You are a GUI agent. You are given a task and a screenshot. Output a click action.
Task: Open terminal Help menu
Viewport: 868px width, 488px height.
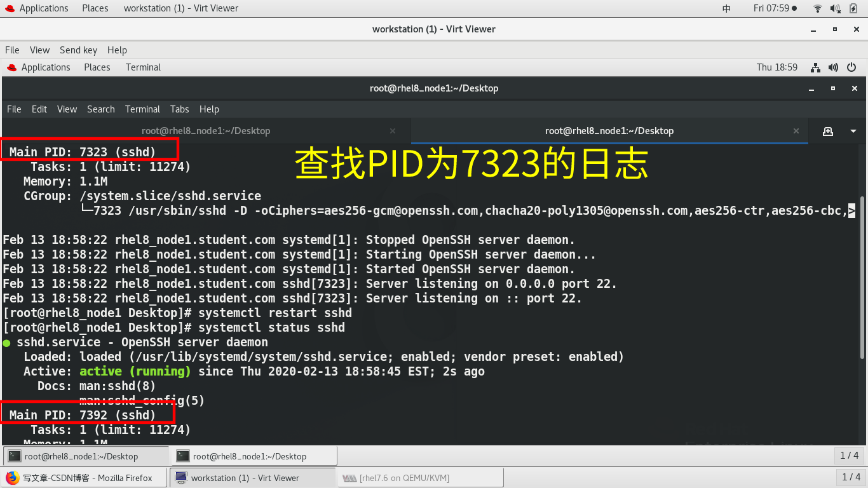point(209,109)
